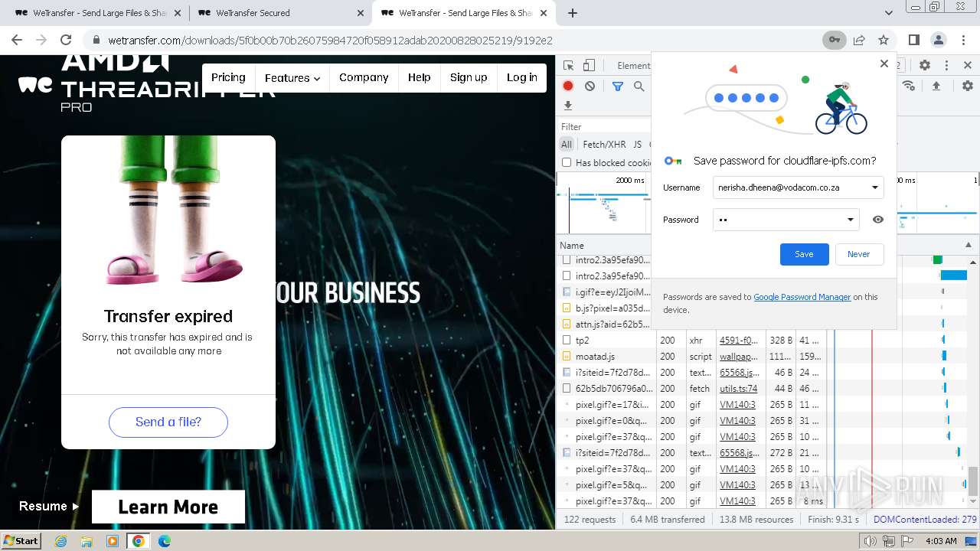
Task: Reload the WeTransfer page
Action: (x=66, y=40)
